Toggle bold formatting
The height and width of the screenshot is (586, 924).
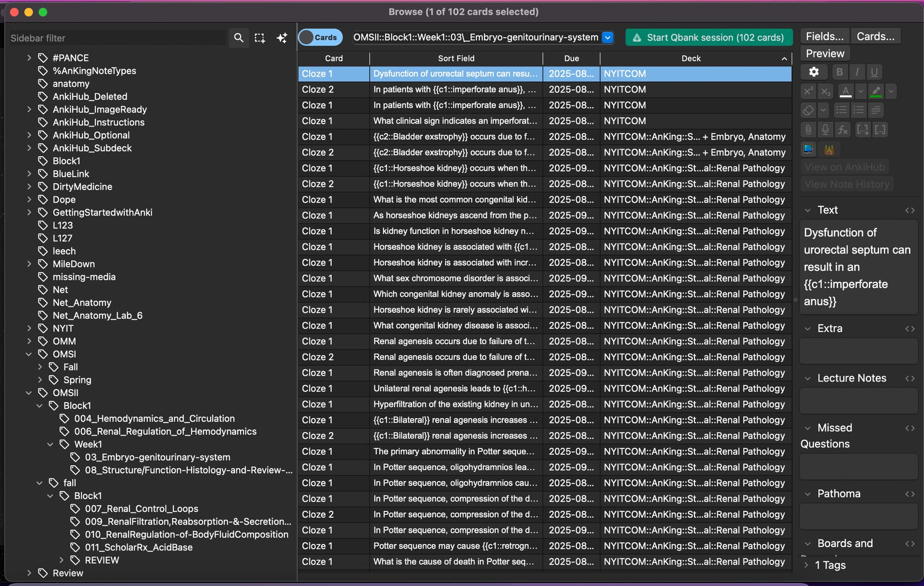tap(839, 72)
